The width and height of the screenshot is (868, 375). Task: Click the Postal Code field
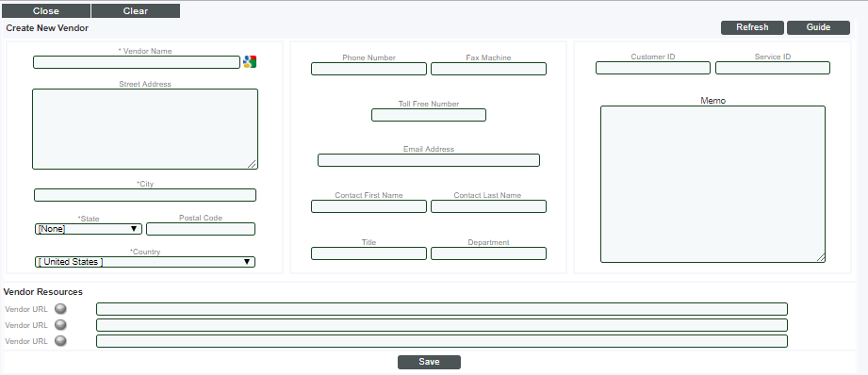pos(201,229)
